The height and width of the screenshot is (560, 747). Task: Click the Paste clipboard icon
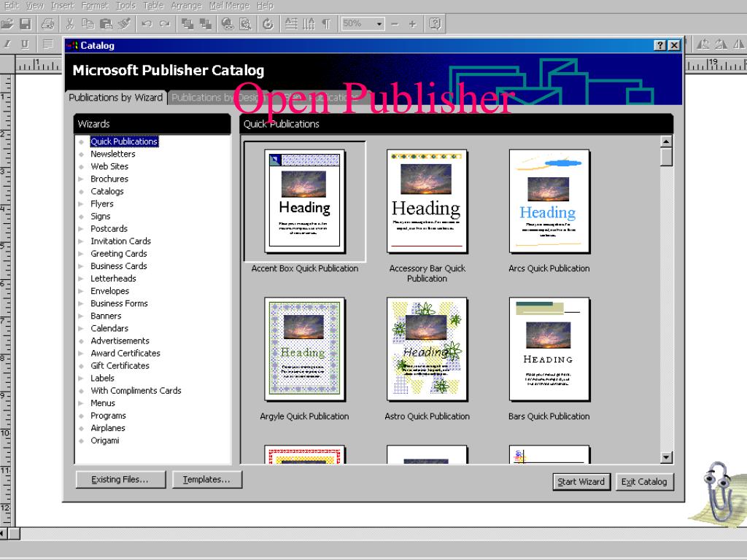pos(106,23)
